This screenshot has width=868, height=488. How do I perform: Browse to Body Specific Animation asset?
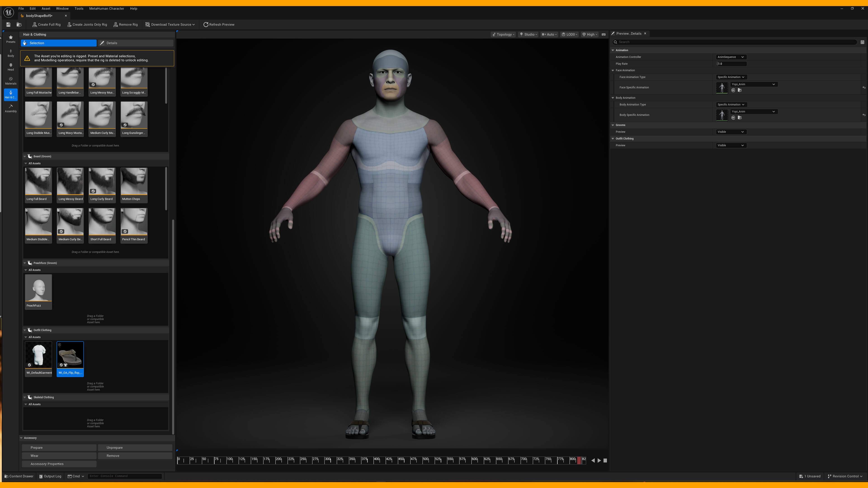pyautogui.click(x=740, y=117)
